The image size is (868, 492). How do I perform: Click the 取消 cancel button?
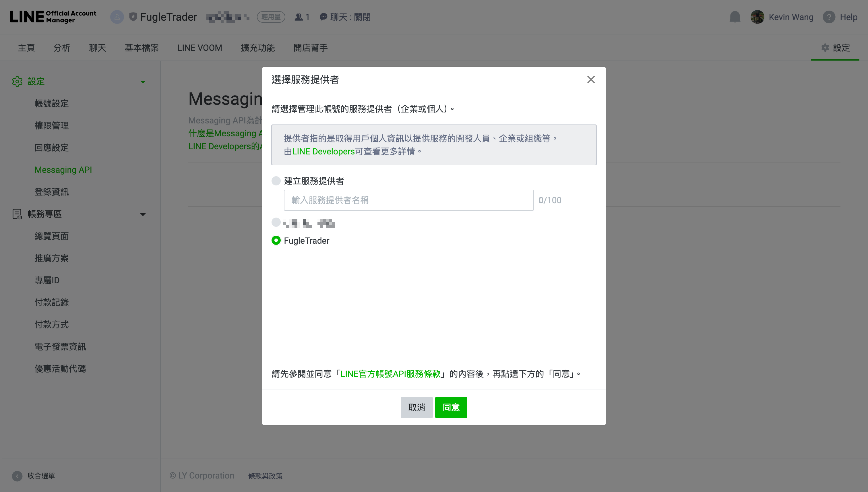(x=416, y=407)
